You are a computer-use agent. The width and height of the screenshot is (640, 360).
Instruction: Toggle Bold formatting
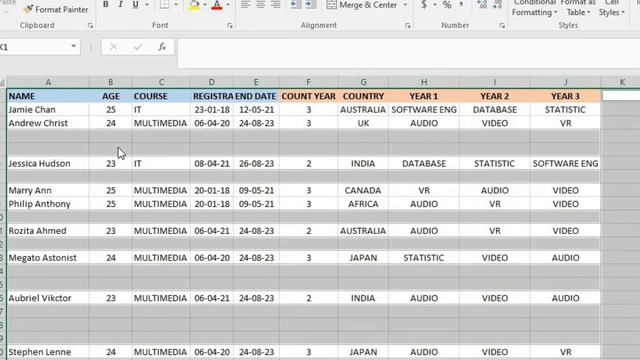tap(106, 5)
